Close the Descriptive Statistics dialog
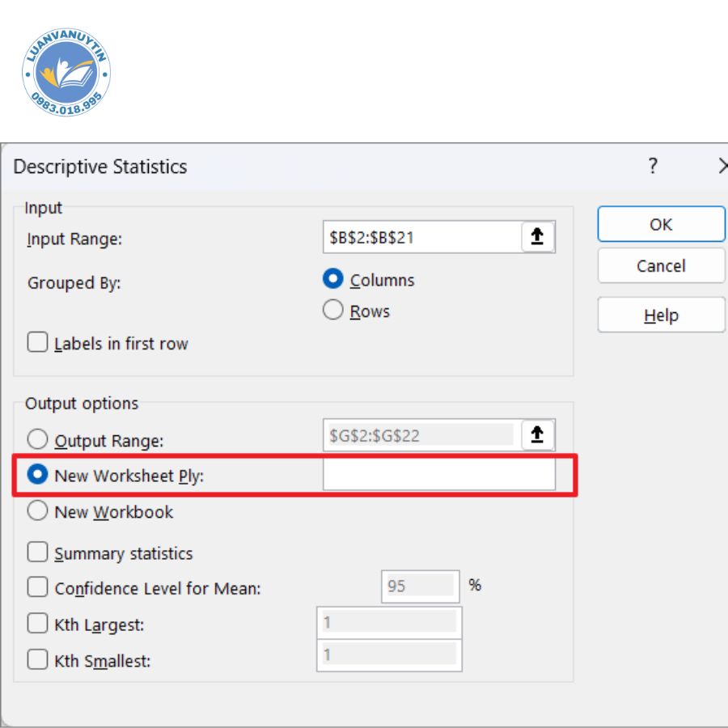This screenshot has height=728, width=728. tap(722, 167)
